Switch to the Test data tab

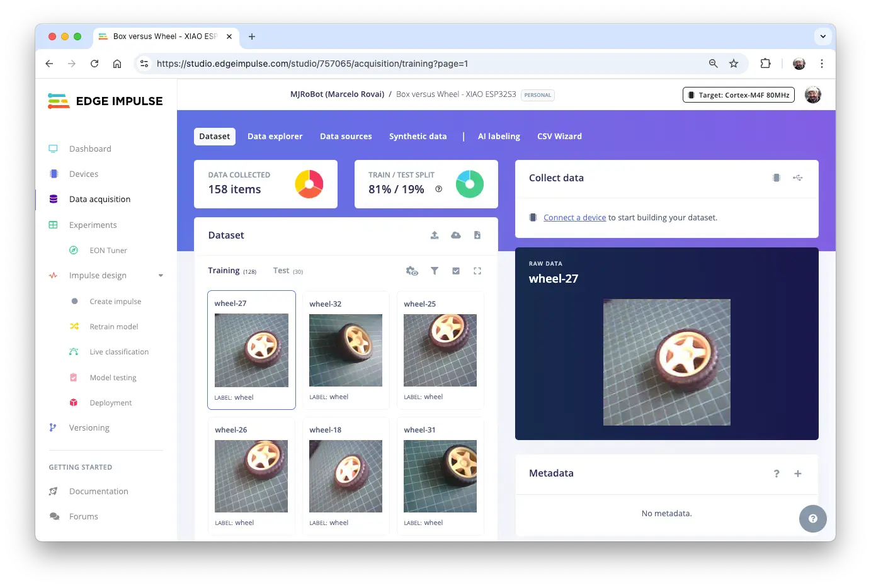[281, 271]
